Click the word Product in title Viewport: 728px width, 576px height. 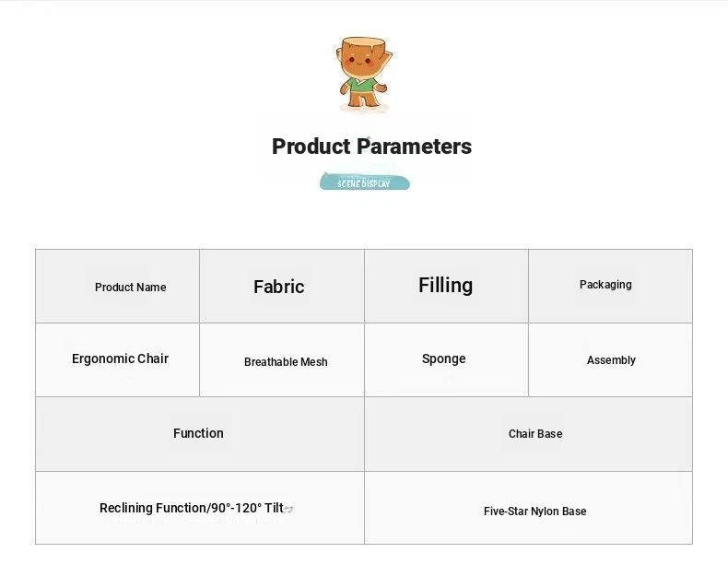point(311,147)
